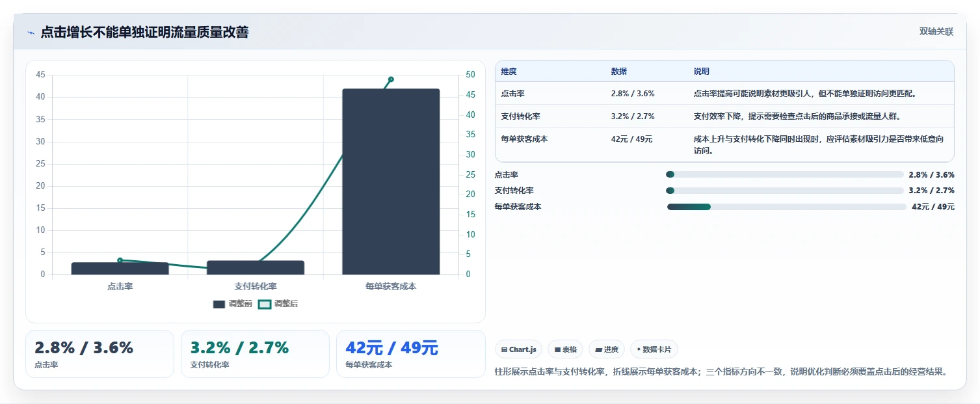This screenshot has width=980, height=404.
Task: Click 支付转化率 caption under the second card
Action: (210, 365)
